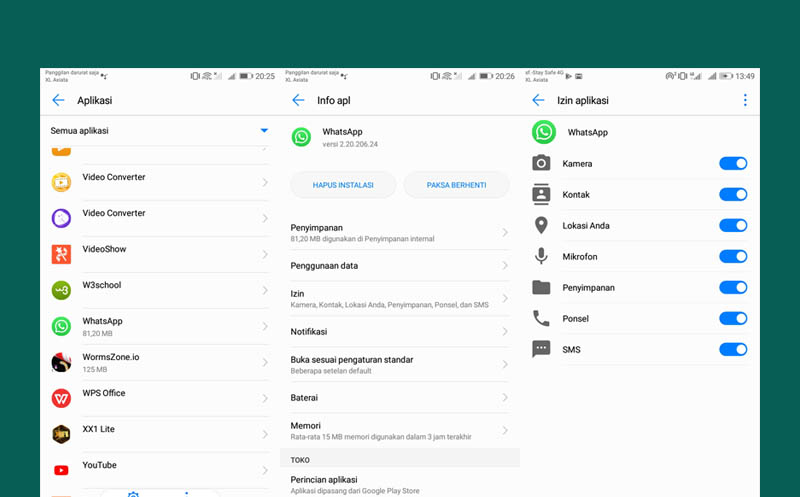Toggle the SMS permission switch
Viewport: 800px width, 497px height.
tap(733, 350)
